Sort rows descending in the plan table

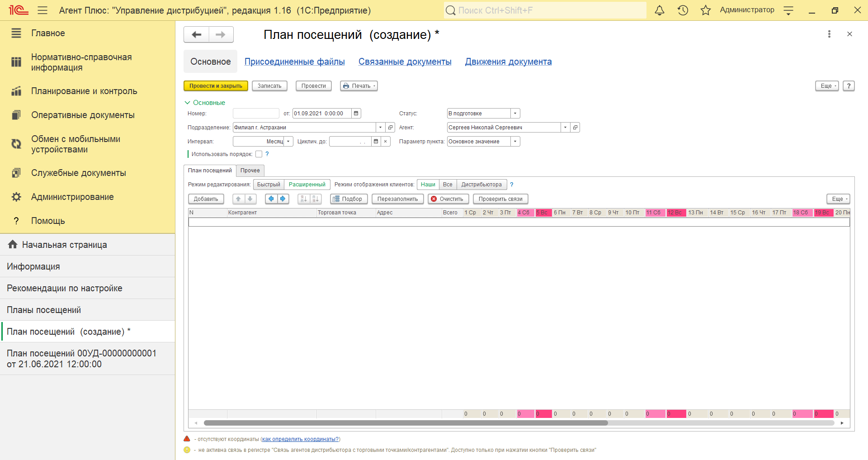tap(316, 199)
